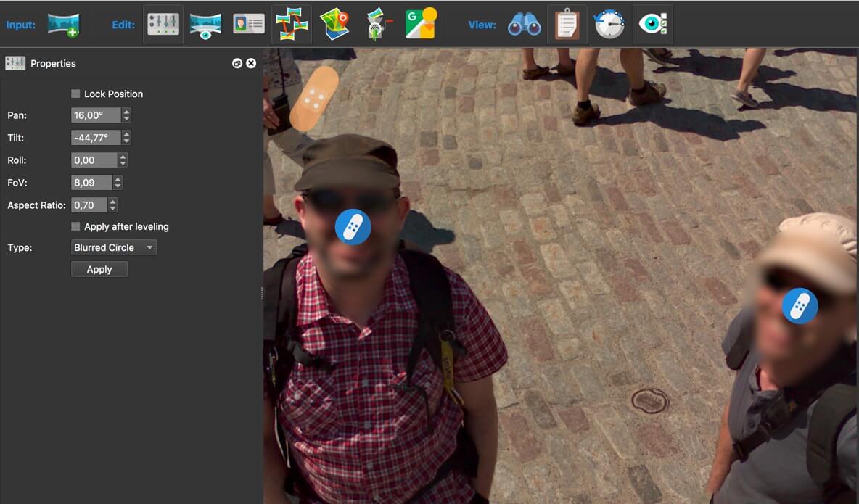
Task: Open the linked images Tour Browser icon
Action: click(x=292, y=24)
